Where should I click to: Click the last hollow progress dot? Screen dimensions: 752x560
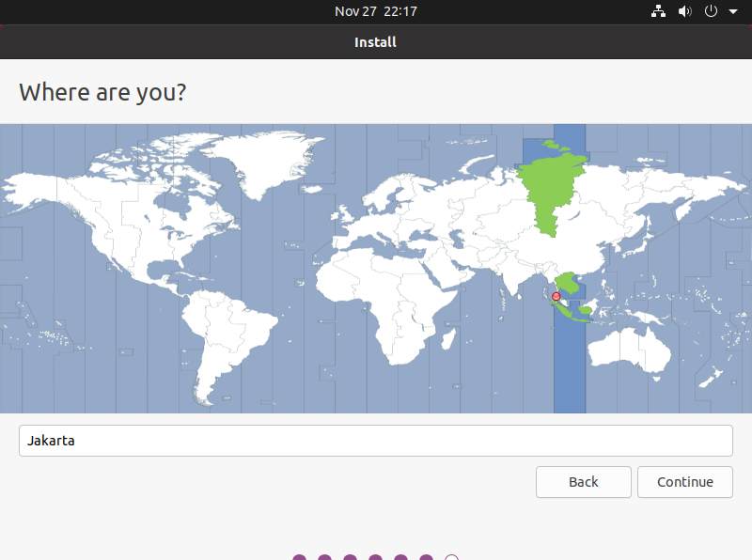451,557
